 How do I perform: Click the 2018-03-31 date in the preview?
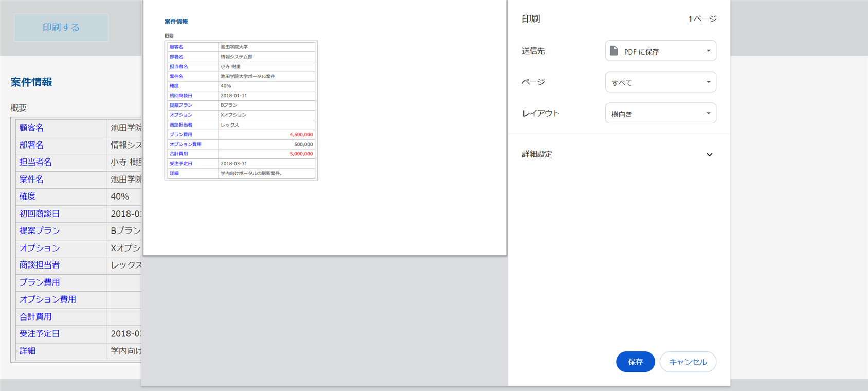click(234, 164)
